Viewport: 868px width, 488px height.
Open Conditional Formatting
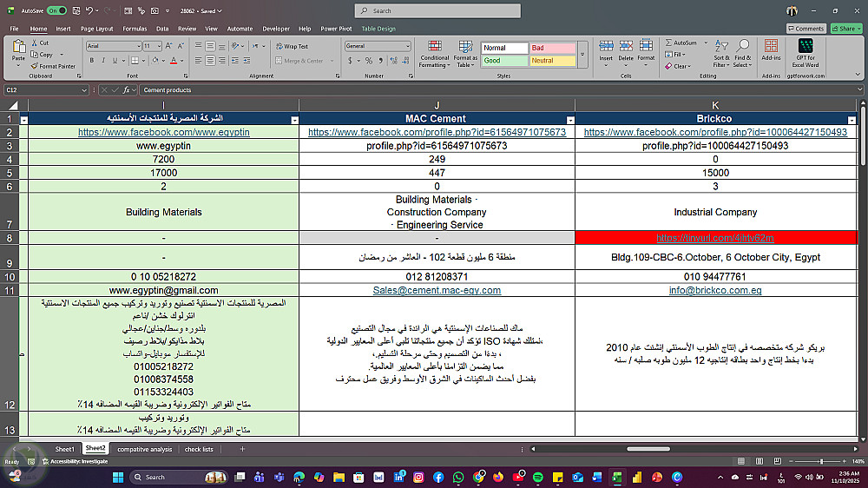pos(435,55)
